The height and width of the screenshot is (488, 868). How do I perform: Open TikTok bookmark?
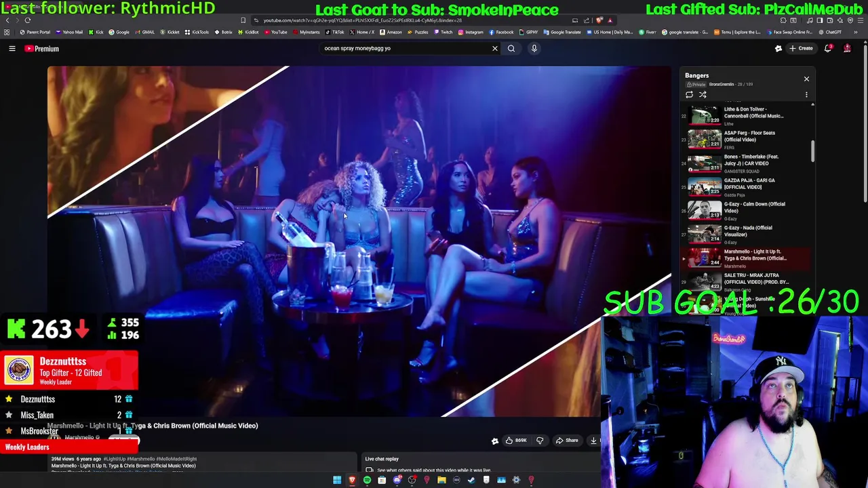pos(334,32)
